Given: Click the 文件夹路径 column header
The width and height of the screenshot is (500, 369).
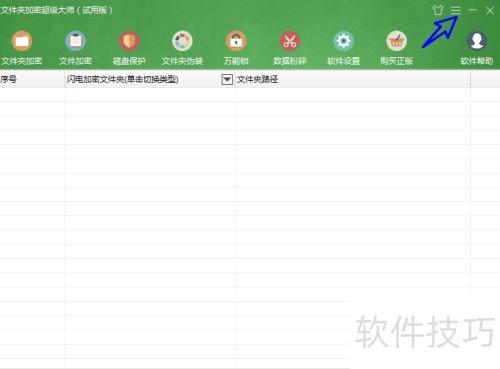Looking at the screenshot, I should 353,79.
